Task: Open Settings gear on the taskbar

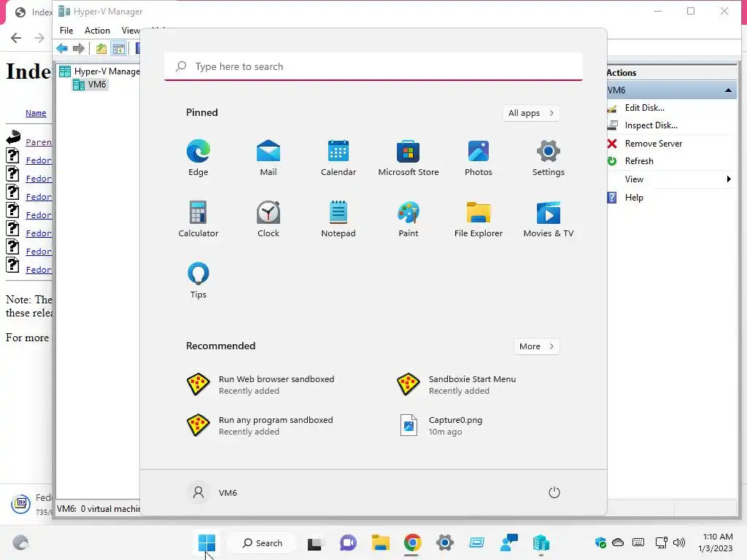Action: pos(444,542)
